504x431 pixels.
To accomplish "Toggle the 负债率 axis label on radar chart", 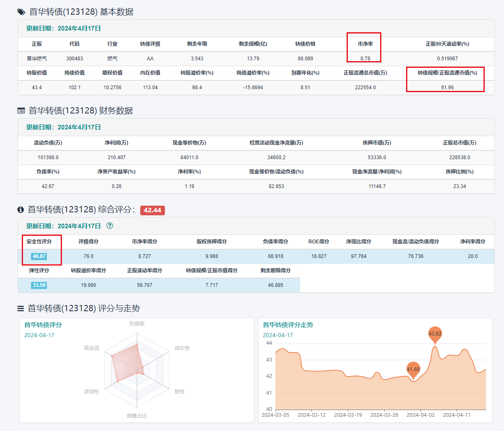I will tap(137, 324).
